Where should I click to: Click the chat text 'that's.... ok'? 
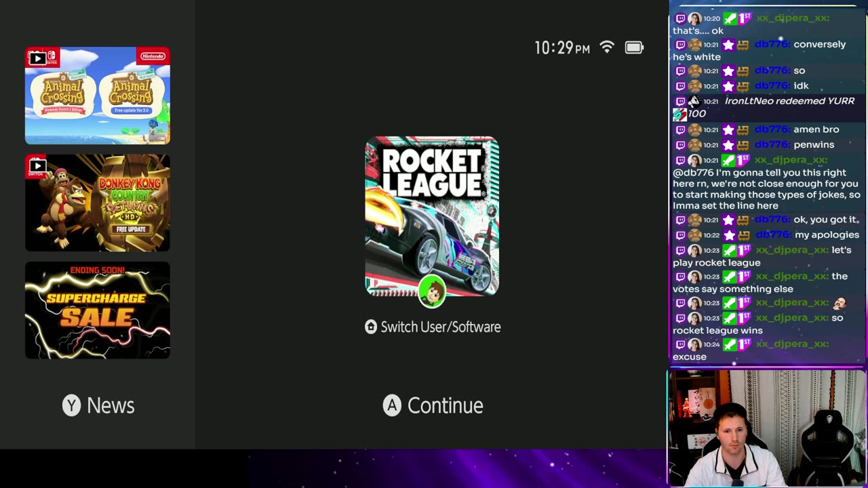point(698,31)
